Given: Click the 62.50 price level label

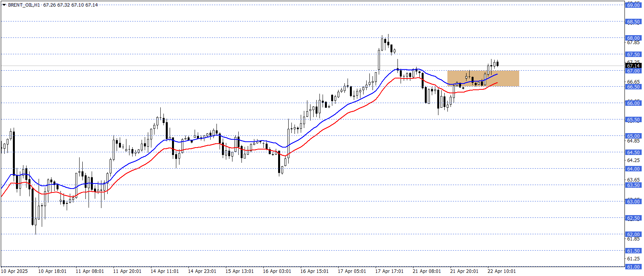Looking at the screenshot, I should coord(633,218).
